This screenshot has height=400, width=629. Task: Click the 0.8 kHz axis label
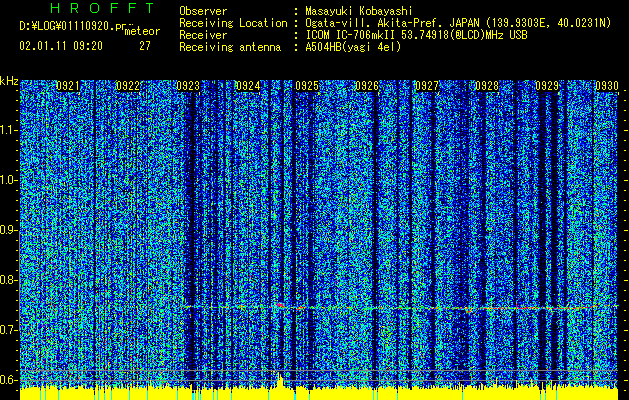tap(9, 280)
